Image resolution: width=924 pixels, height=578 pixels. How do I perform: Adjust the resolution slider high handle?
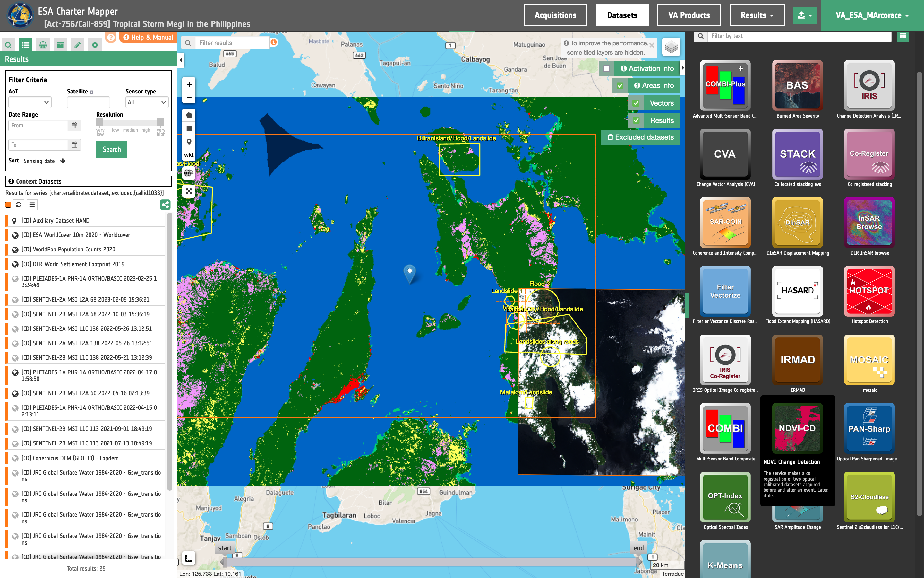pos(160,122)
